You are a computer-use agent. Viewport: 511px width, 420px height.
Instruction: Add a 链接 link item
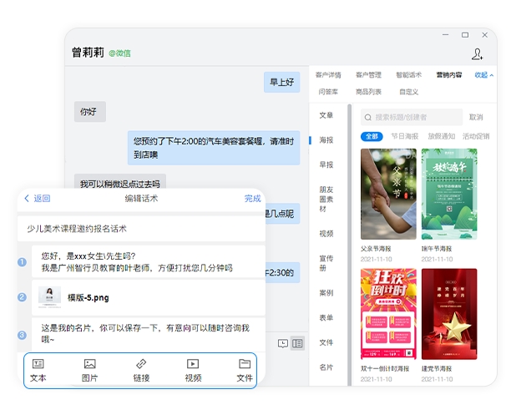[141, 371]
